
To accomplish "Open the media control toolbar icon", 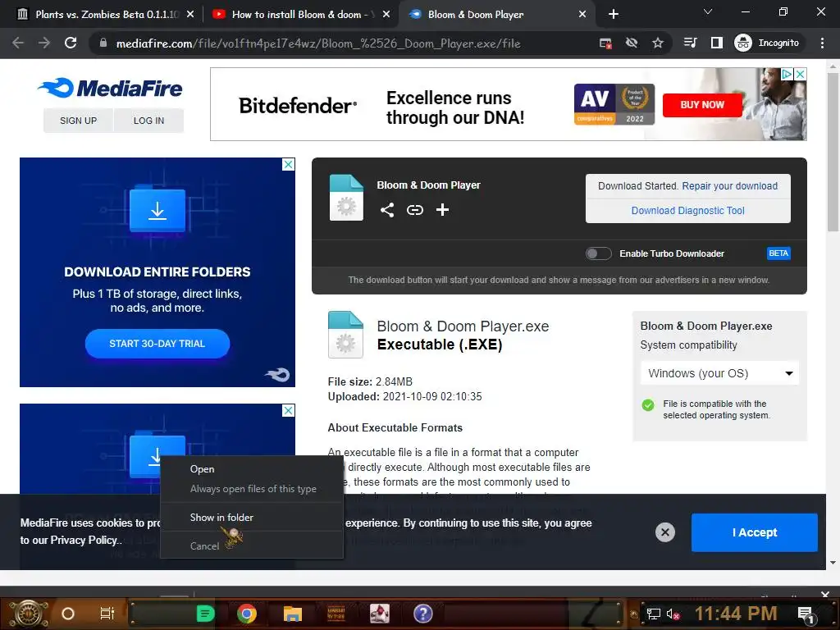I will pos(690,43).
